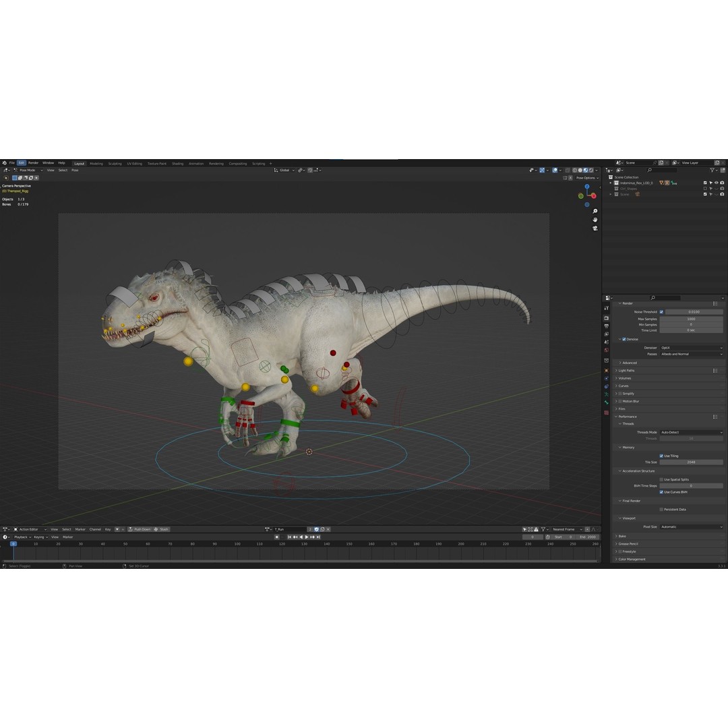Viewport: 728px width, 728px height.
Task: Open the Pose Mode dropdown
Action: [x=28, y=171]
